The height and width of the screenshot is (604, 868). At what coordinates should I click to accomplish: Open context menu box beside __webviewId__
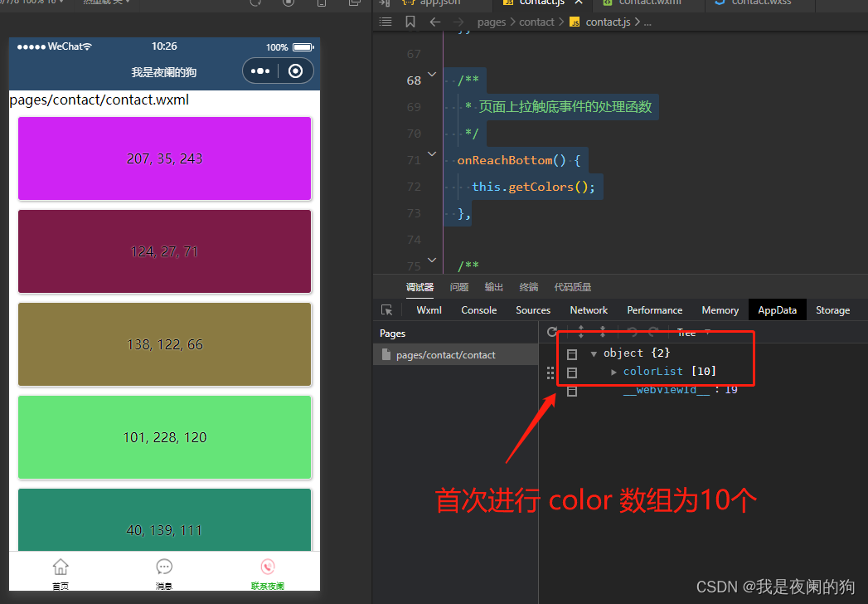[572, 392]
